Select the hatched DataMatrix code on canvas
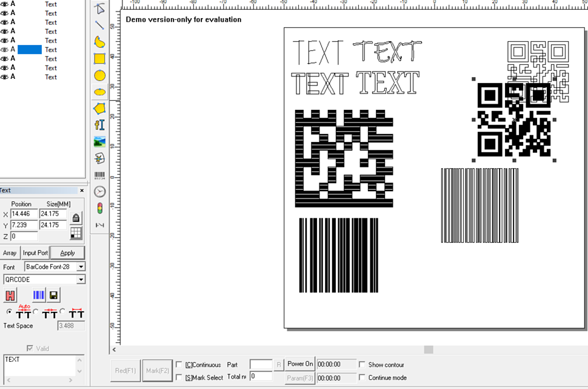 [344, 158]
